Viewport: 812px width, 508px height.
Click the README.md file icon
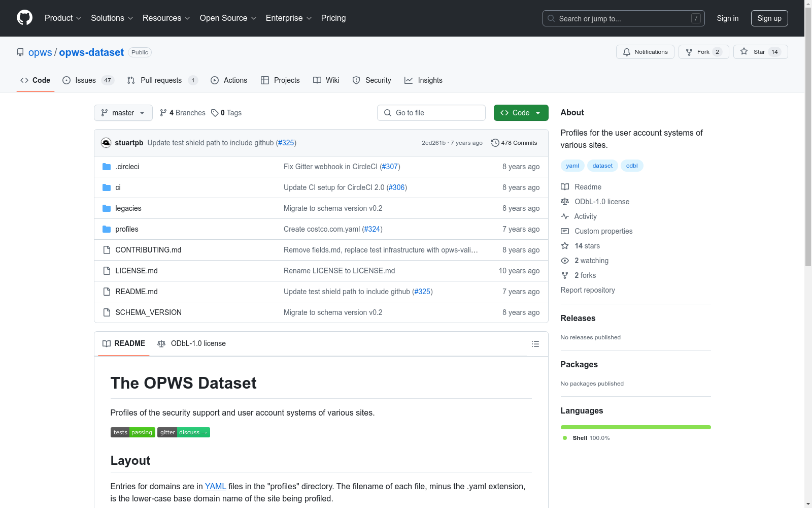pos(107,292)
